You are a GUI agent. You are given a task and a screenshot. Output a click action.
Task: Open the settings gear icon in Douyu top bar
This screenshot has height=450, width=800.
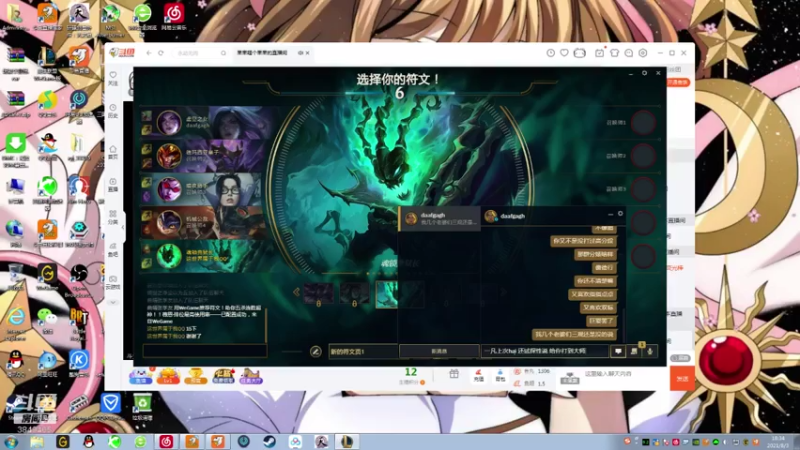(643, 53)
